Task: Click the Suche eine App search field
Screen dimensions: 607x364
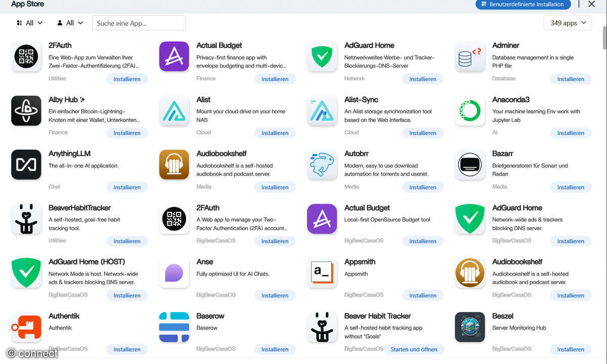Action: [138, 23]
